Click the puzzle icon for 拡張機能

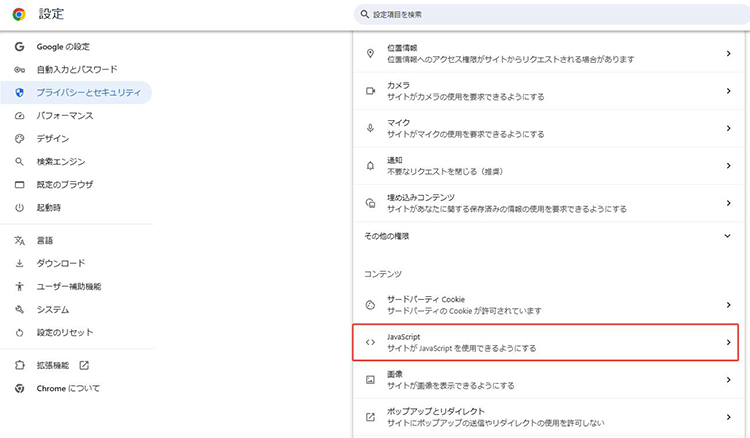click(x=19, y=365)
